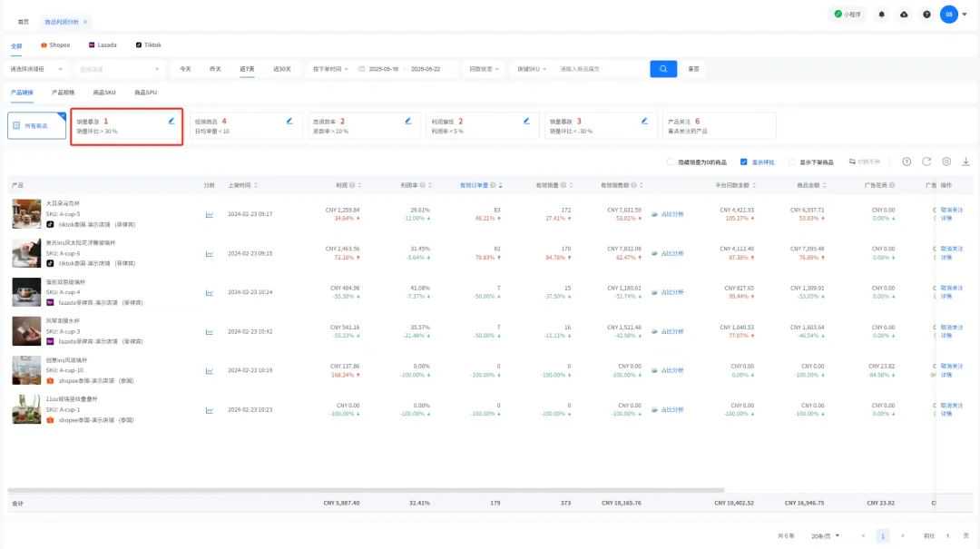
Task: Open trend chart icon for SKU A-cup-1
Action: 210,410
